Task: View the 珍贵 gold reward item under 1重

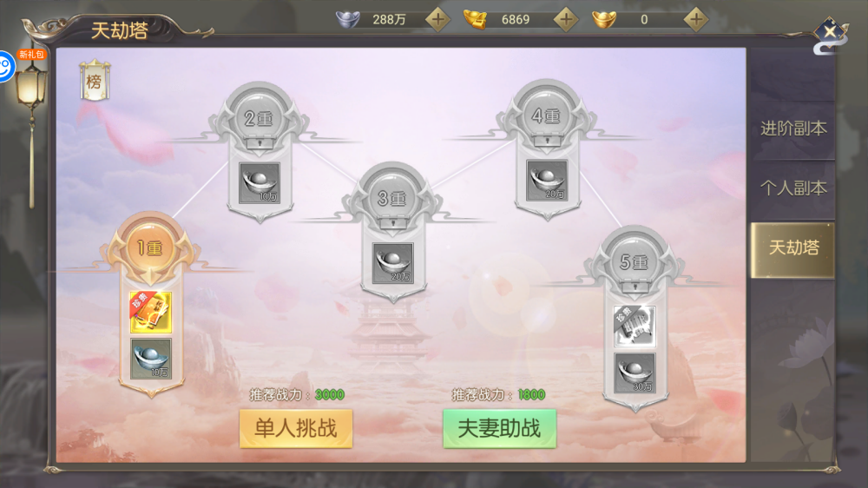Action: click(x=150, y=313)
